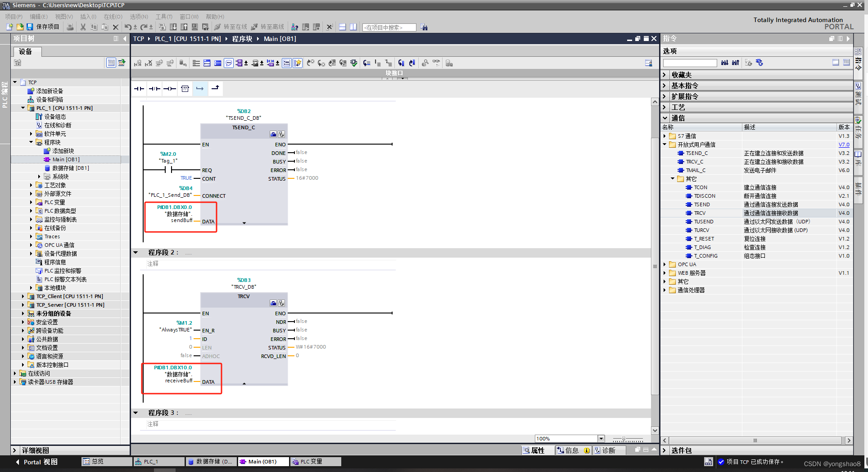The width and height of the screenshot is (868, 472).
Task: Expand the 工艺 technology section
Action: tap(665, 107)
